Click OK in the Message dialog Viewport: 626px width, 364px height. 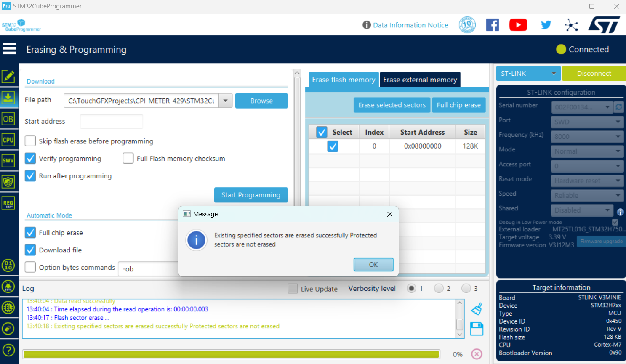[x=373, y=265]
